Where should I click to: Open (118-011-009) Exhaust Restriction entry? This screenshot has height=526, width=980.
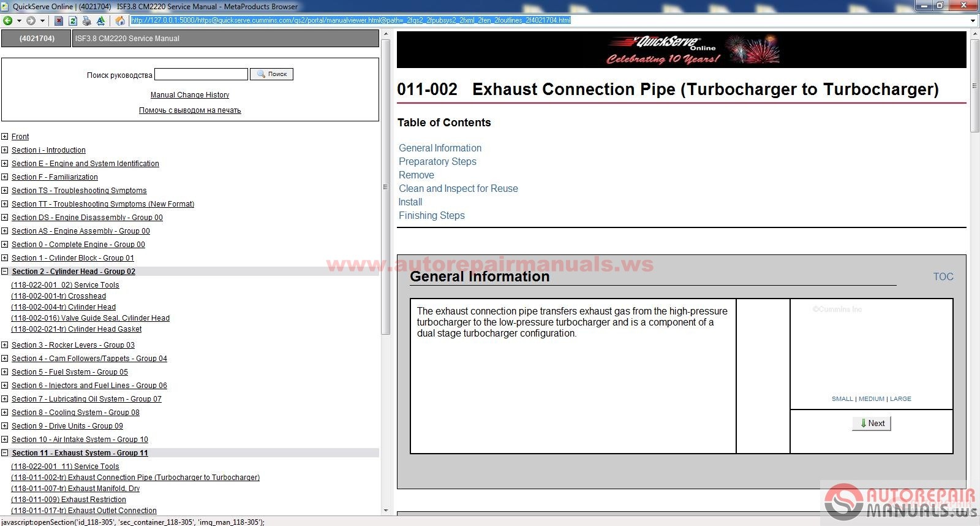(69, 500)
